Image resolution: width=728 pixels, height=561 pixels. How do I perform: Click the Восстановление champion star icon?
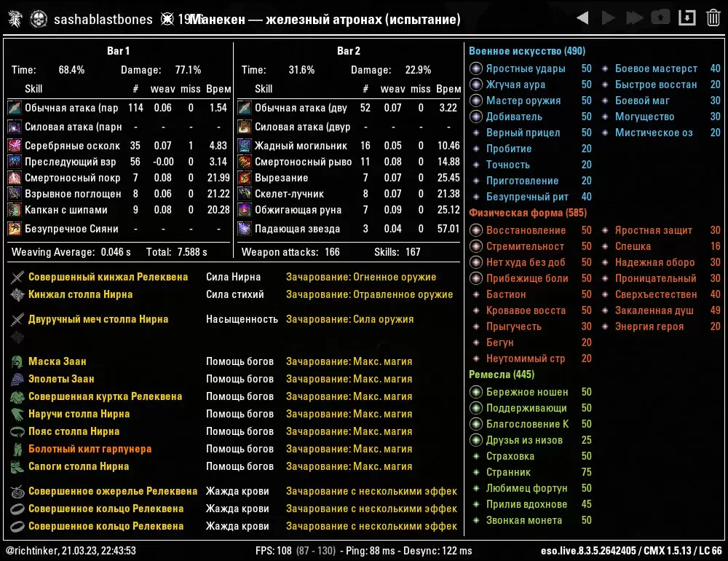tap(476, 230)
